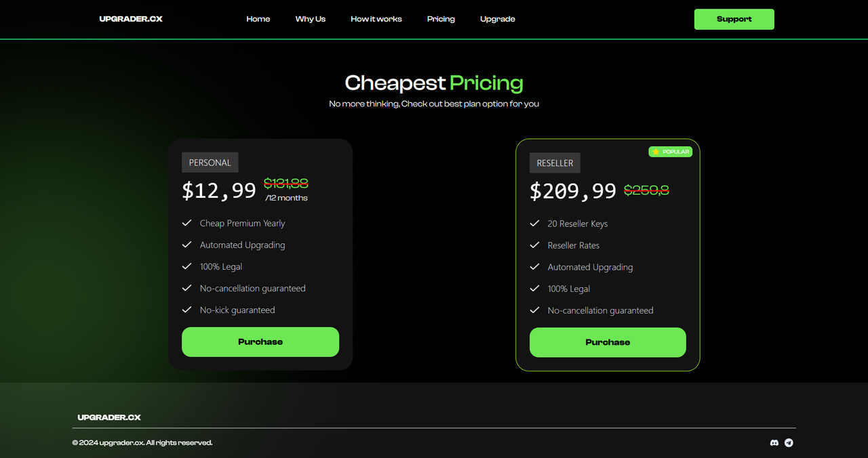Click the green Support button
The width and height of the screenshot is (868, 458).
734,19
